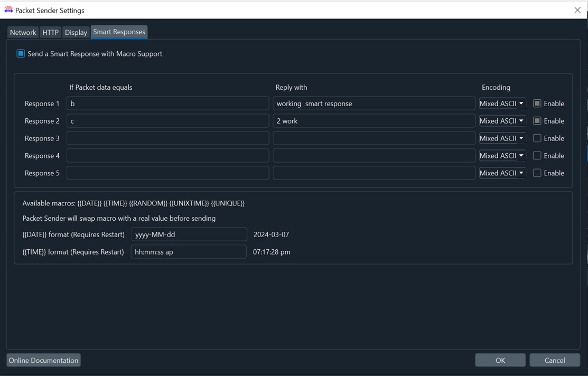Focus Response 5 Reply with field
The height and width of the screenshot is (376, 588).
pyautogui.click(x=374, y=173)
